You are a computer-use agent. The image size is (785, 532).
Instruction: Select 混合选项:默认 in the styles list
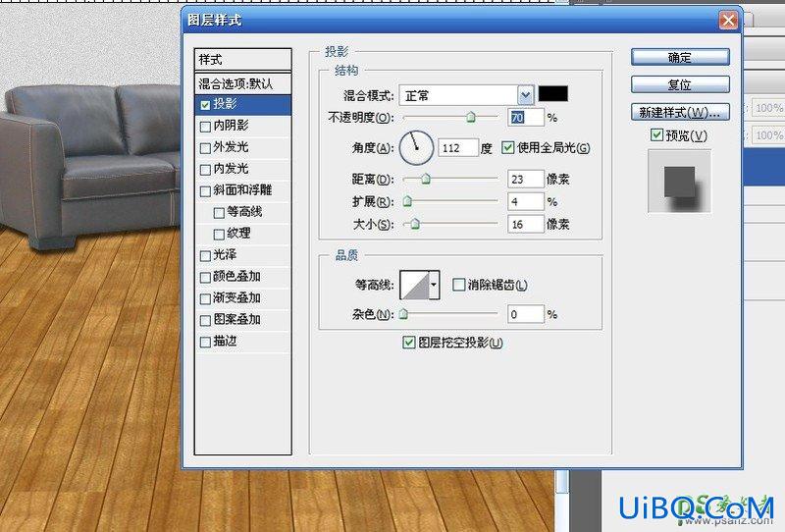coord(242,83)
